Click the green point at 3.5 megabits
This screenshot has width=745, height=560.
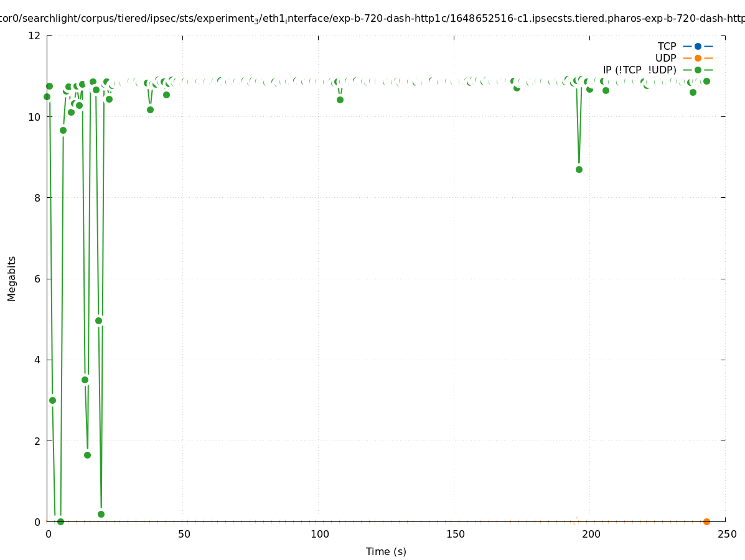coord(85,380)
